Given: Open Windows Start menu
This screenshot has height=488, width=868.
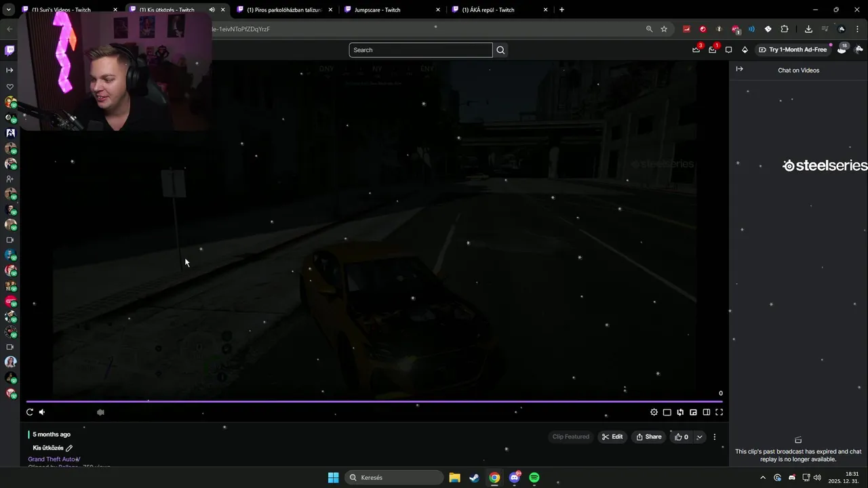Looking at the screenshot, I should [x=333, y=478].
